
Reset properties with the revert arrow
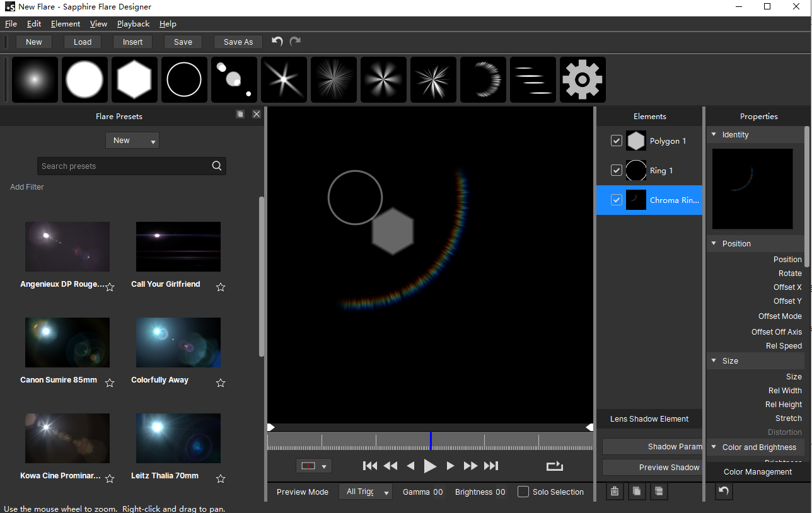(724, 491)
